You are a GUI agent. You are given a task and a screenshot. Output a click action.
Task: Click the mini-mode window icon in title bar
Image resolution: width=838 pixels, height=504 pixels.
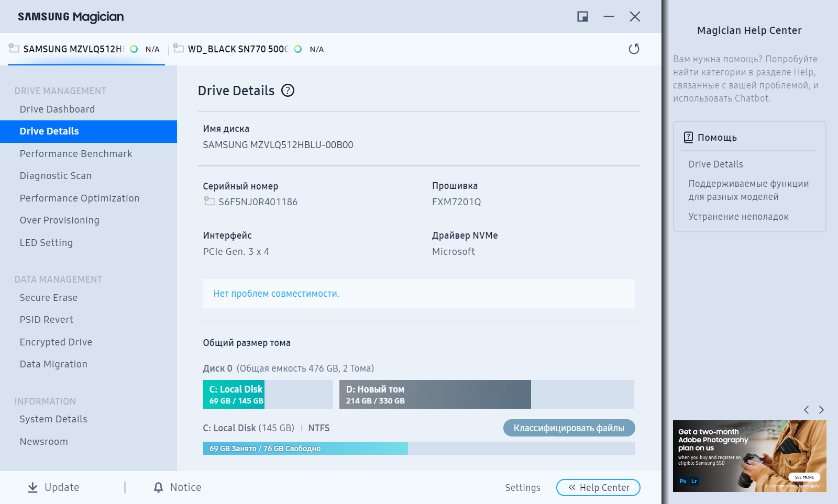[582, 17]
